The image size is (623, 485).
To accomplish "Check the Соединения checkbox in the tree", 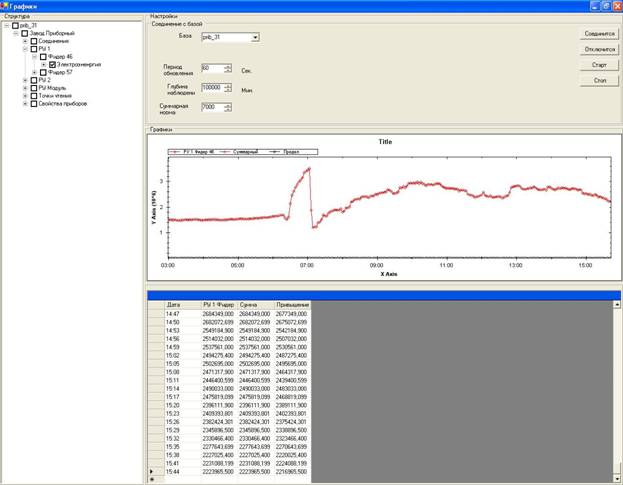I will click(34, 41).
